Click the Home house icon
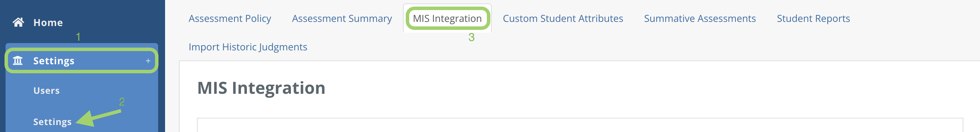 coord(18,23)
